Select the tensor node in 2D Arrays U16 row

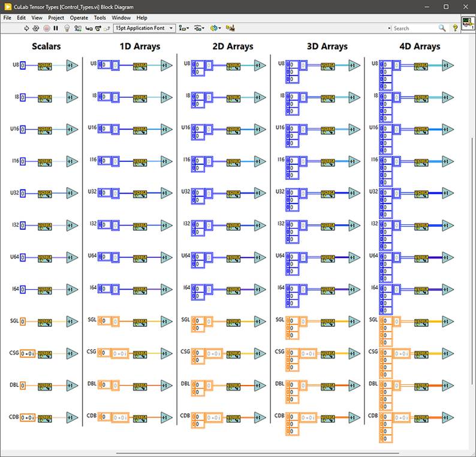click(233, 130)
